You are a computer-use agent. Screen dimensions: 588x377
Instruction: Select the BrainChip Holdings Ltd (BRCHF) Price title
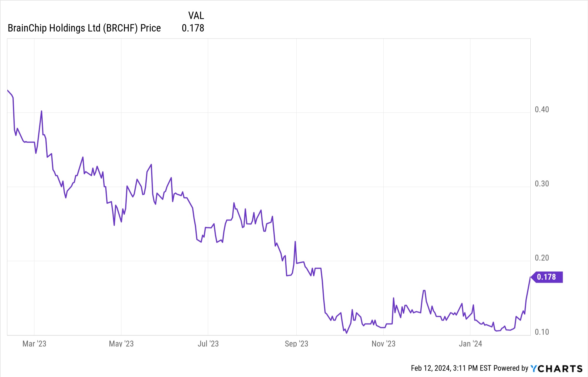point(84,28)
